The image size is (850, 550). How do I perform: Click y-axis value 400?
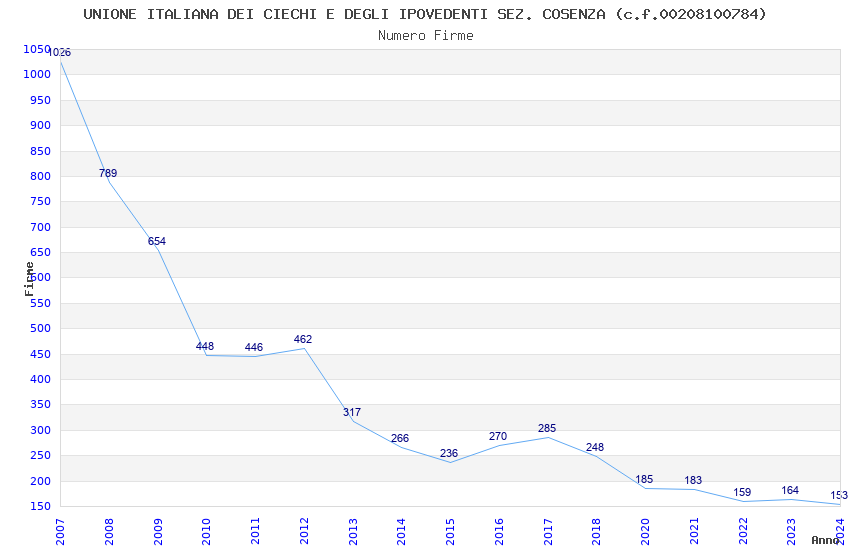pyautogui.click(x=40, y=379)
